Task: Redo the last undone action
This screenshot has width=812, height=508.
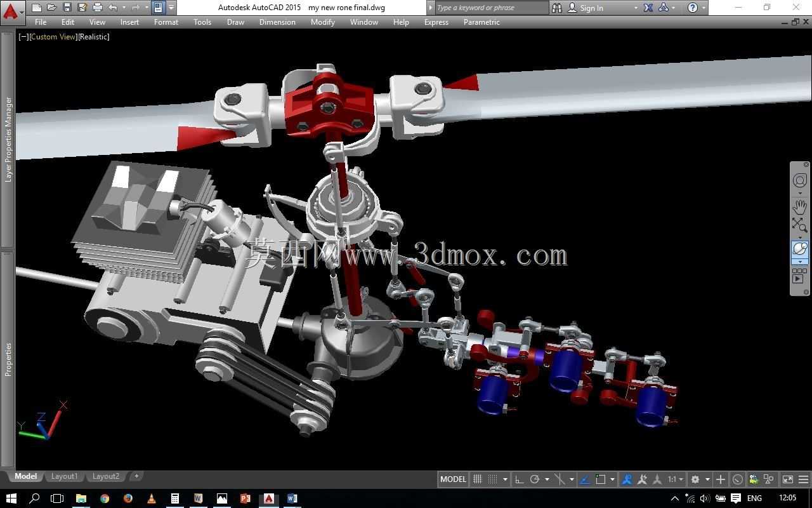Action: [134, 8]
